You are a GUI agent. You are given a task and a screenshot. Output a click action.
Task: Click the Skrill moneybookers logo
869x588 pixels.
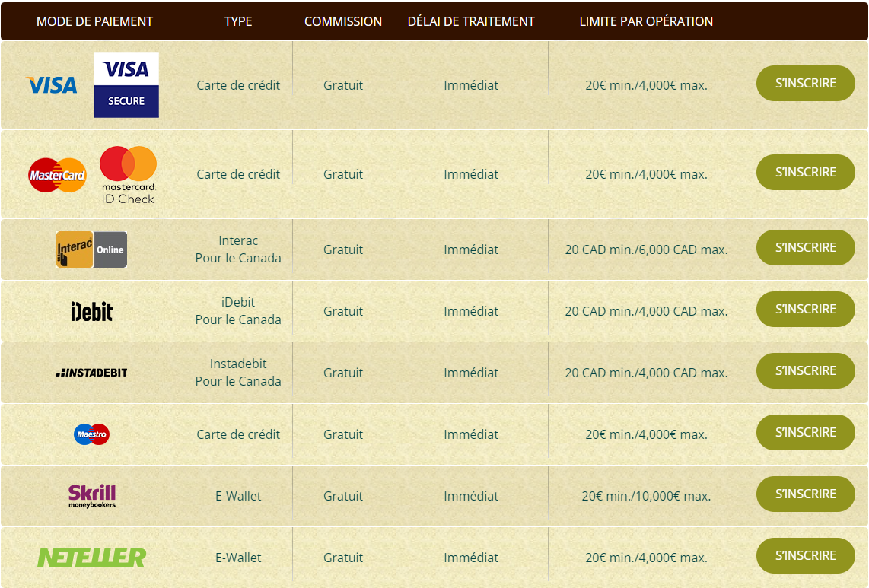[x=91, y=494]
